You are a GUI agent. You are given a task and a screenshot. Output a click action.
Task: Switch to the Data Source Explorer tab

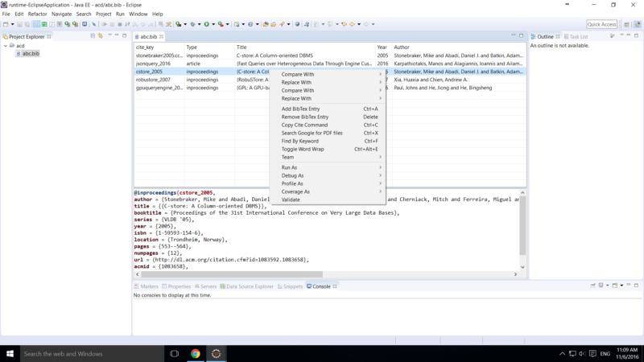(247, 286)
